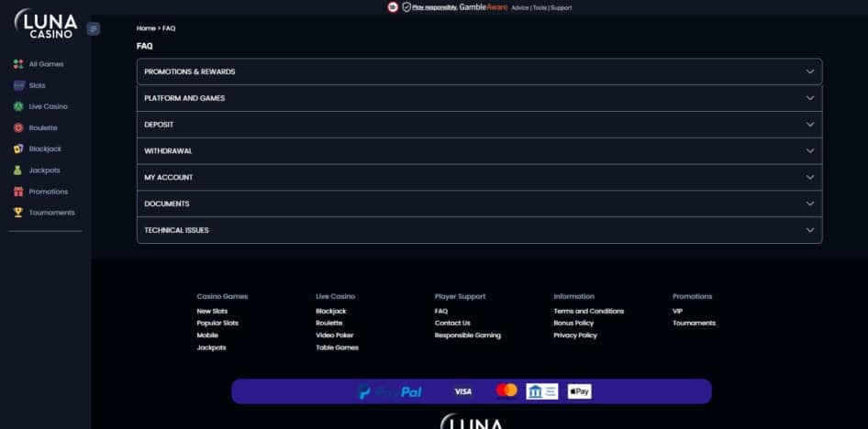Click the Withdrawal row title
The width and height of the screenshot is (868, 429).
coord(168,151)
